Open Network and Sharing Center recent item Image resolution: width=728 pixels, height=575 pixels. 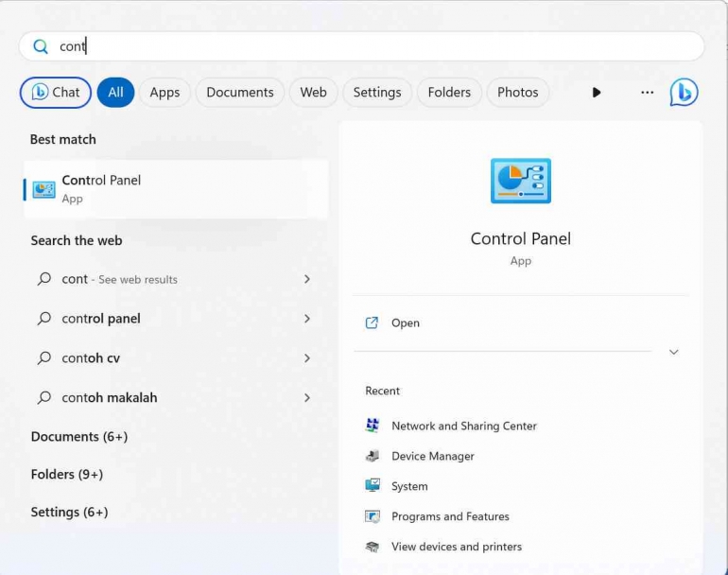click(x=463, y=426)
